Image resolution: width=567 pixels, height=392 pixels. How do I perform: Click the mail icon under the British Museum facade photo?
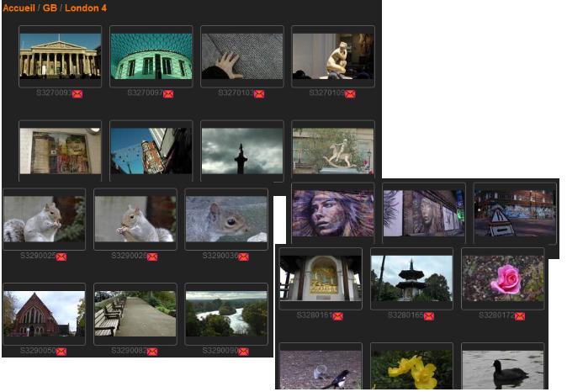[x=77, y=94]
